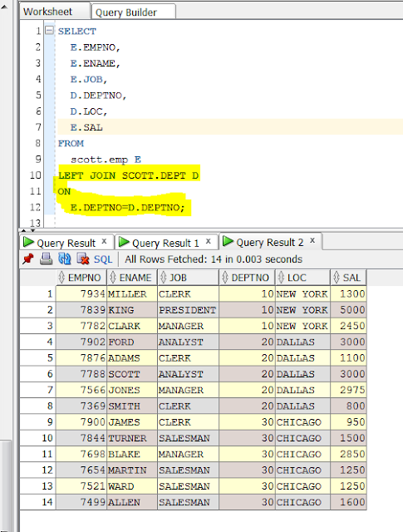Click the delete row icon with red X
This screenshot has height=532, width=403.
83,259
